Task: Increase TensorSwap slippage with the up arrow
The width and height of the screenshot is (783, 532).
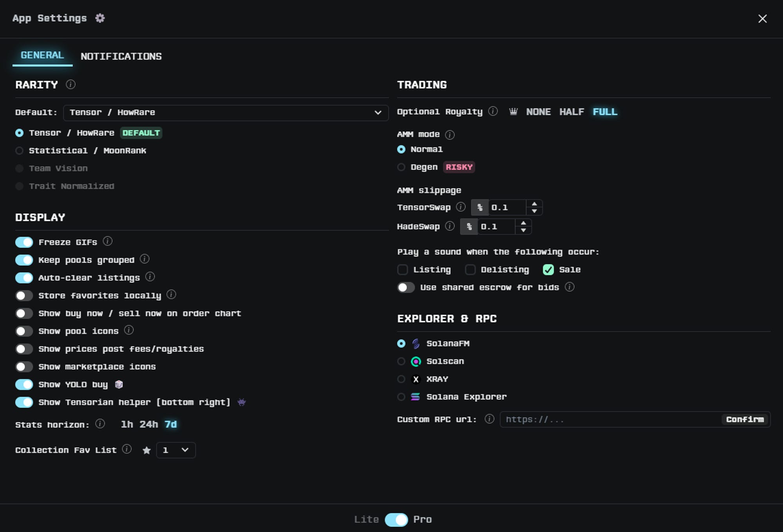Action: [x=534, y=203]
